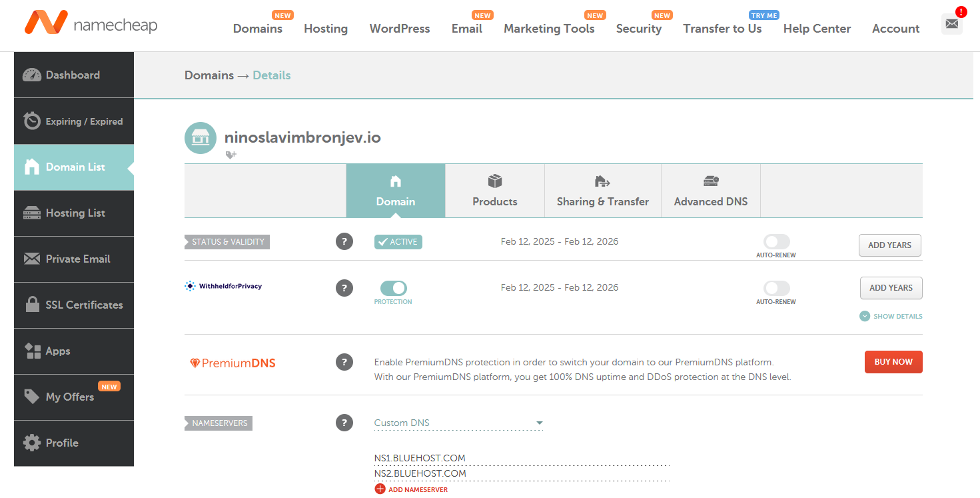
Task: Click the PremiumDNS logo
Action: (x=233, y=363)
